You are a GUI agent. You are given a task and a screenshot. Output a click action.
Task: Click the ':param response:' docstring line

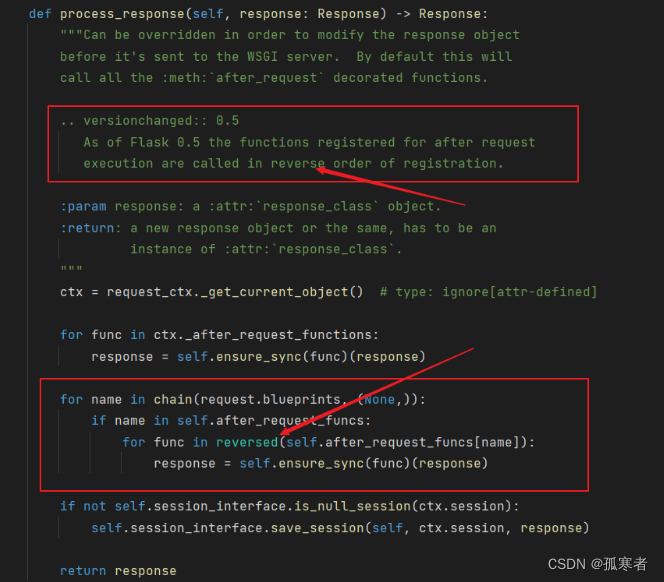pos(250,206)
